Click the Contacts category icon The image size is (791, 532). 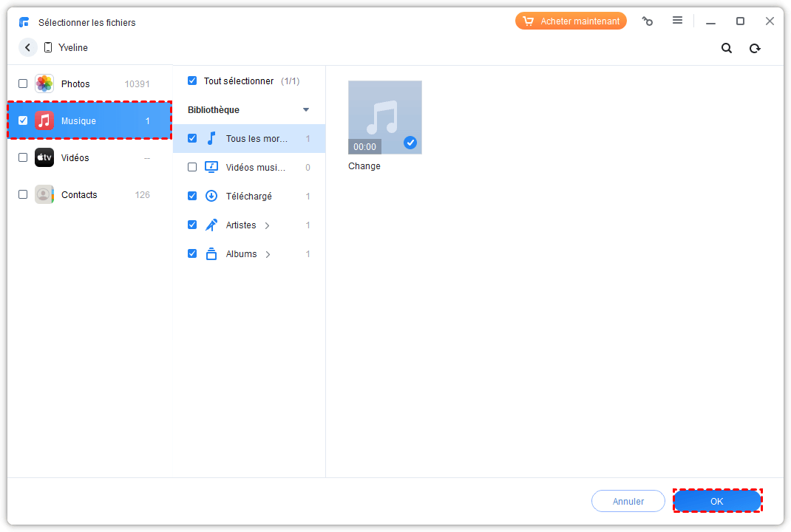click(44, 194)
